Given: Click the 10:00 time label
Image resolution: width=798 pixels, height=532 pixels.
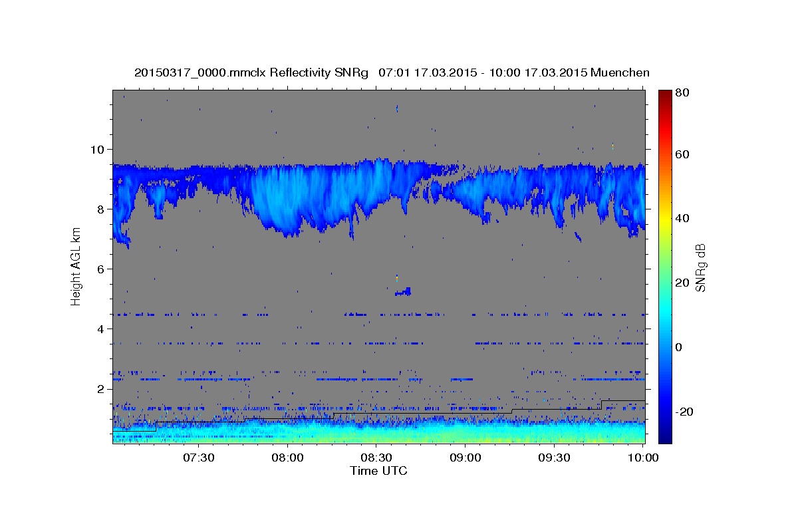Looking at the screenshot, I should point(643,458).
